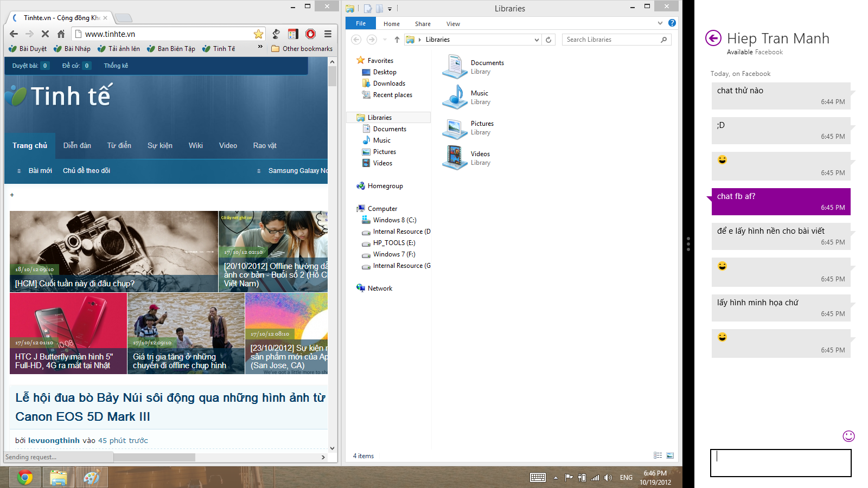The width and height of the screenshot is (868, 488).
Task: Open the taskbar touch keyboard icon
Action: click(x=538, y=477)
